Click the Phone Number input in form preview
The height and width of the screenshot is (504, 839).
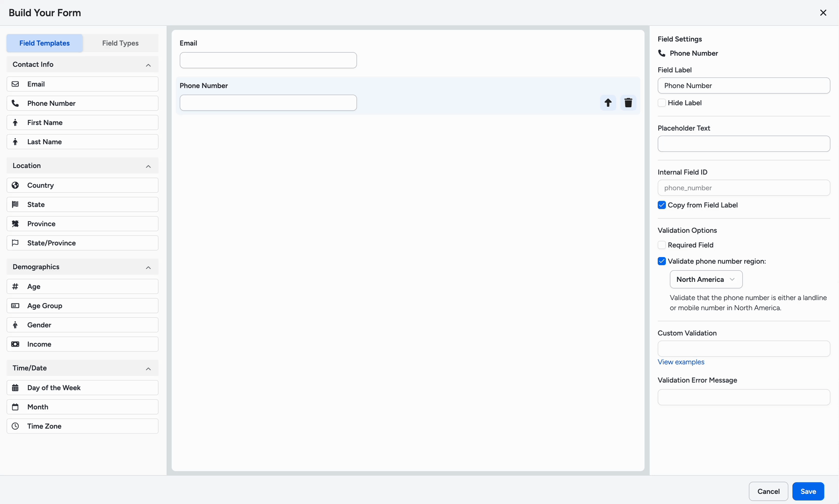click(x=268, y=103)
